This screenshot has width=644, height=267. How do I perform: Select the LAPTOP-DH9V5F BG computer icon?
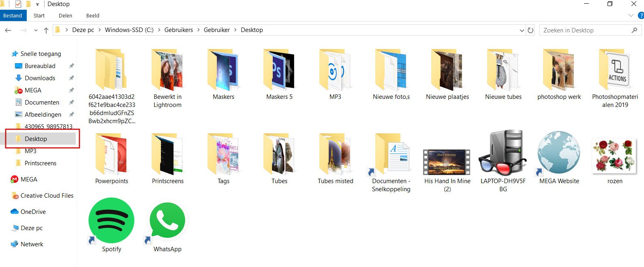[503, 153]
